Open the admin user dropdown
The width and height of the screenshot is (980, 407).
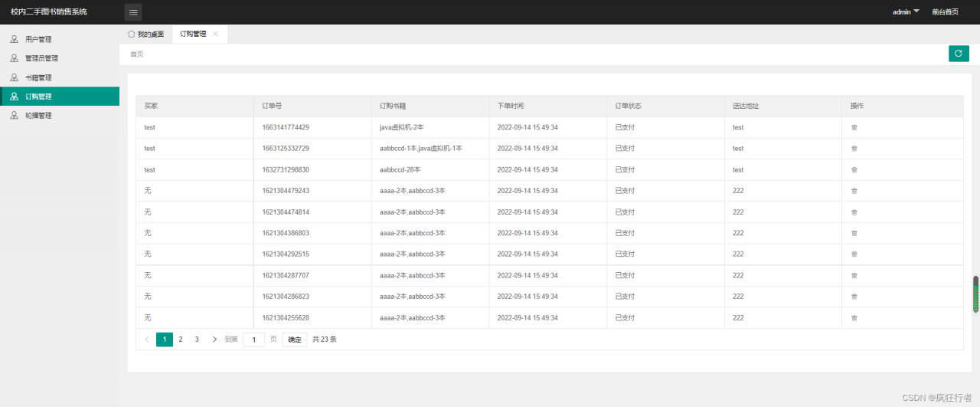(906, 11)
